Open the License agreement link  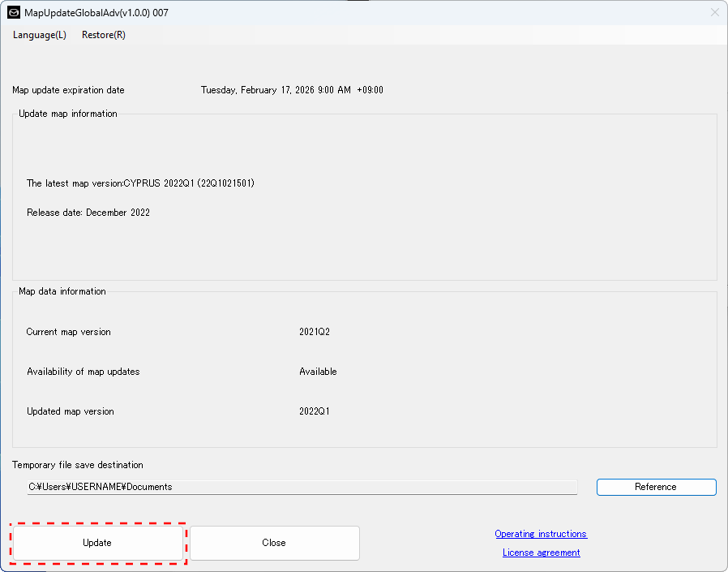click(x=541, y=553)
